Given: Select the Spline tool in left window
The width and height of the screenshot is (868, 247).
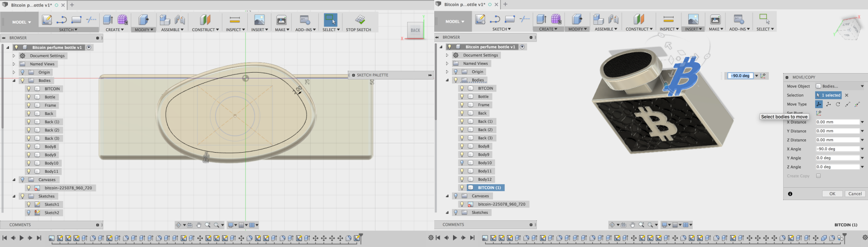Looking at the screenshot, I should [62, 20].
